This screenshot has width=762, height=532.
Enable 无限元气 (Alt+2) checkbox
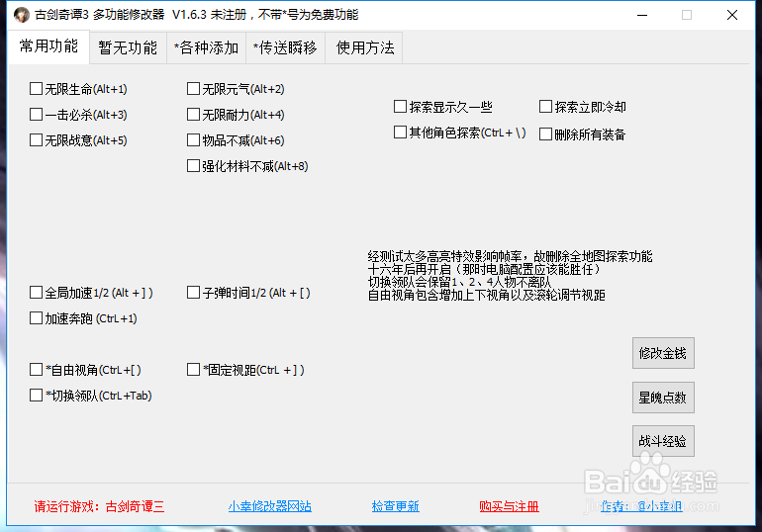tap(193, 89)
